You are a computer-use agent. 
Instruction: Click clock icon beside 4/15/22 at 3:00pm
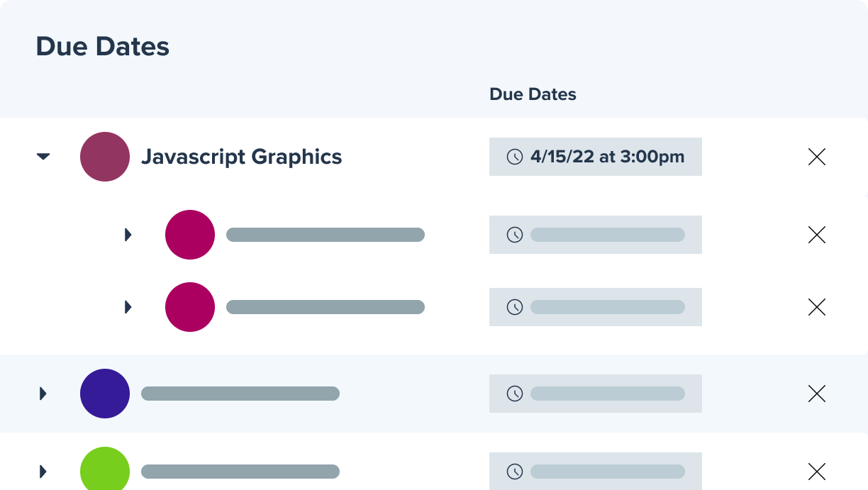[515, 157]
